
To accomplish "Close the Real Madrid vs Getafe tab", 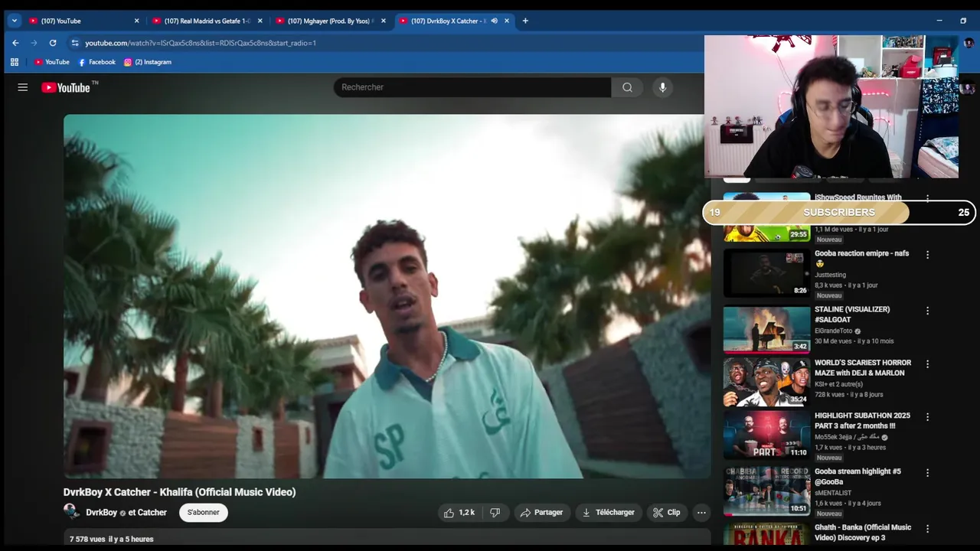I will click(260, 21).
